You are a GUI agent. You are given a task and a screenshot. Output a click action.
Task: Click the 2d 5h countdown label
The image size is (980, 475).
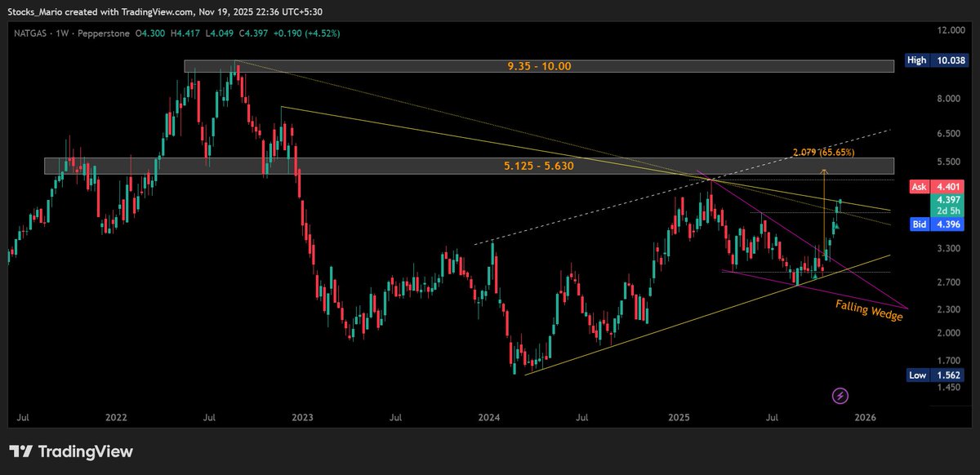pyautogui.click(x=948, y=211)
